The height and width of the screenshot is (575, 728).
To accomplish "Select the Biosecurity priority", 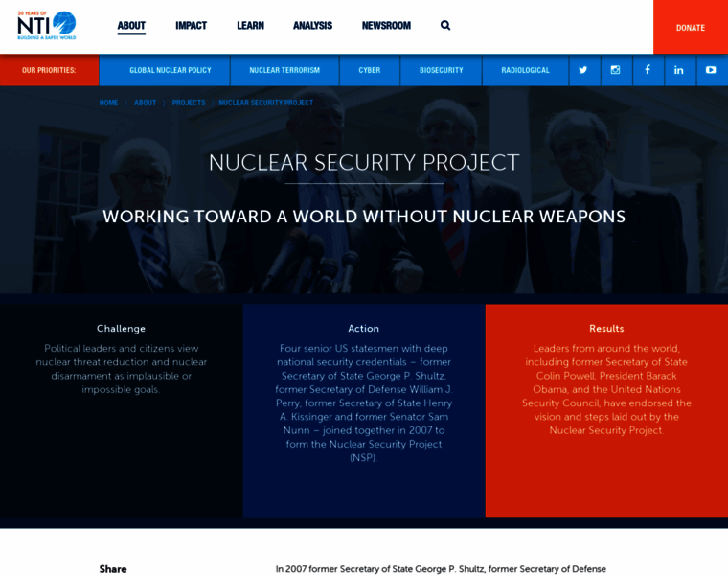I will point(442,70).
